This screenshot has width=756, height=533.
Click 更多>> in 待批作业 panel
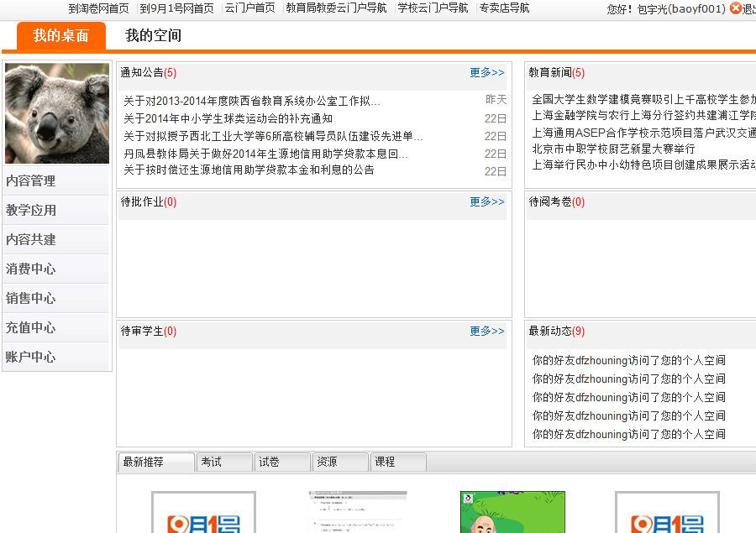(487, 202)
